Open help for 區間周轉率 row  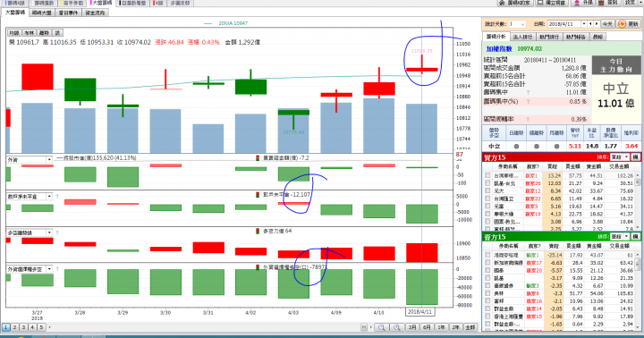(x=529, y=119)
